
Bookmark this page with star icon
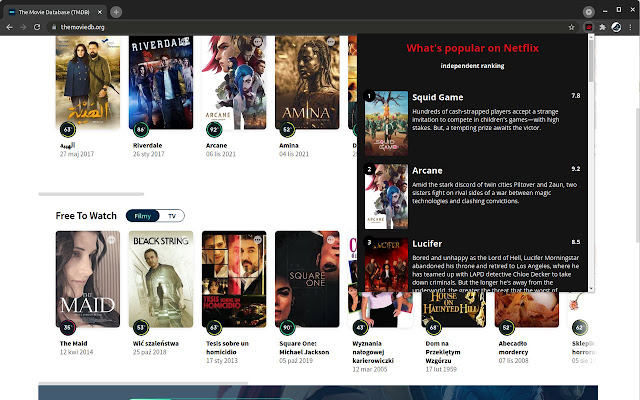(571, 27)
